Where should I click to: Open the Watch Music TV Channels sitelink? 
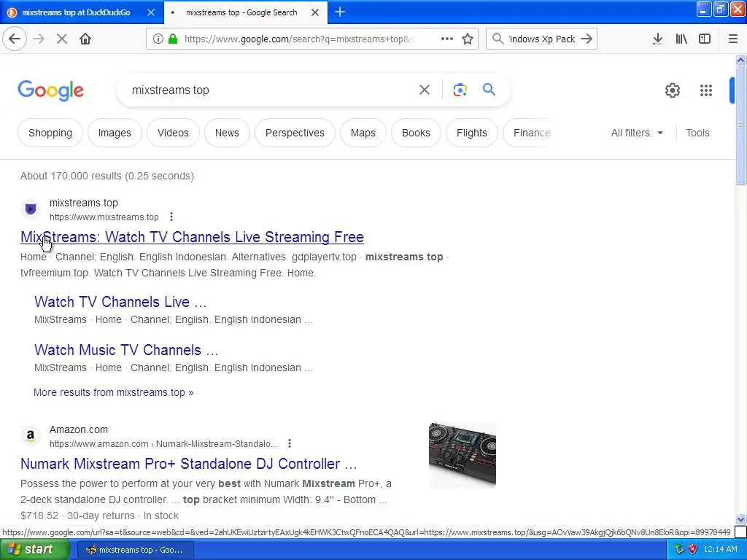pyautogui.click(x=126, y=350)
